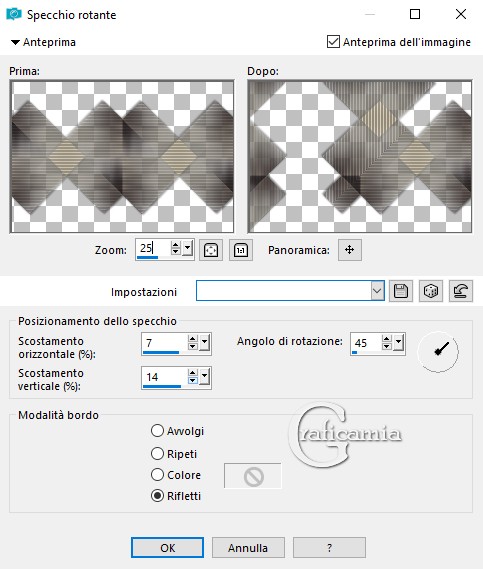Open help with the ? button
483x569 pixels.
[x=329, y=547]
